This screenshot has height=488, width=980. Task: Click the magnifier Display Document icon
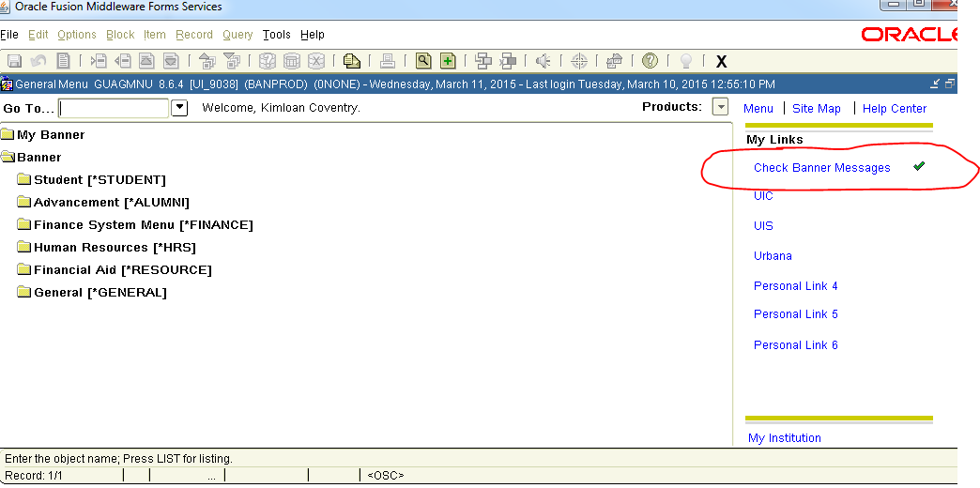tap(423, 61)
